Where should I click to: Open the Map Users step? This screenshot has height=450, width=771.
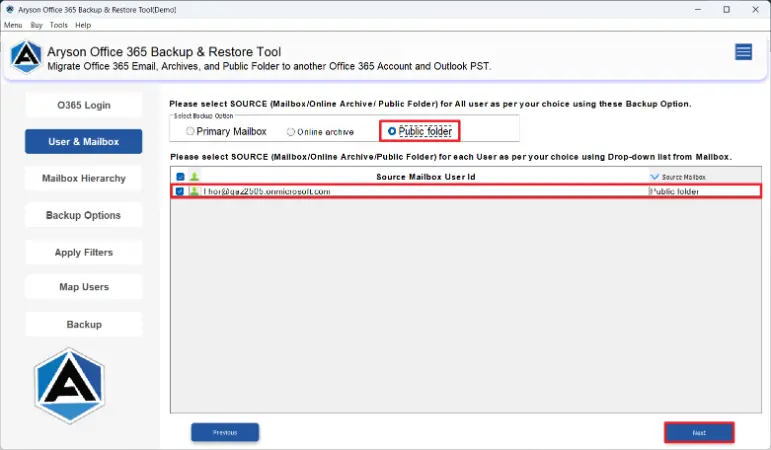(x=84, y=287)
